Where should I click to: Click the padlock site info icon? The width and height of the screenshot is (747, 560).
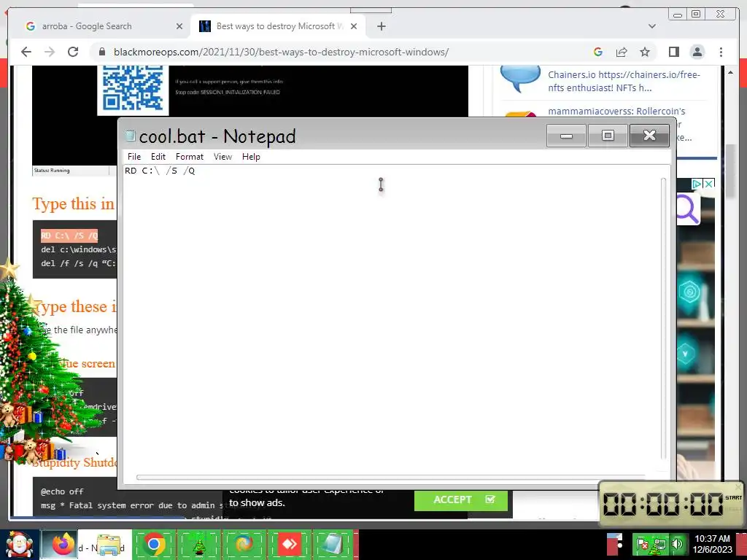click(x=101, y=52)
